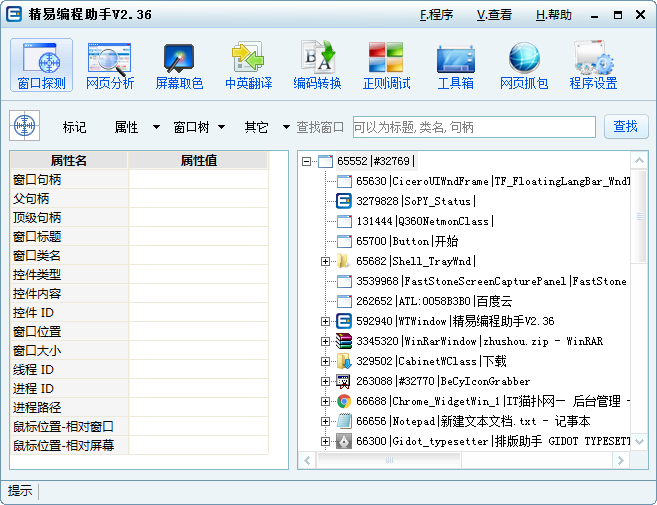Click the 标记 toolbar item

[75, 127]
